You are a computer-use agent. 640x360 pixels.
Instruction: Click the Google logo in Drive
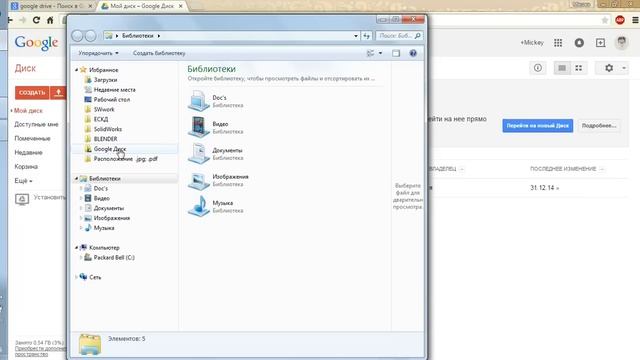(36, 43)
